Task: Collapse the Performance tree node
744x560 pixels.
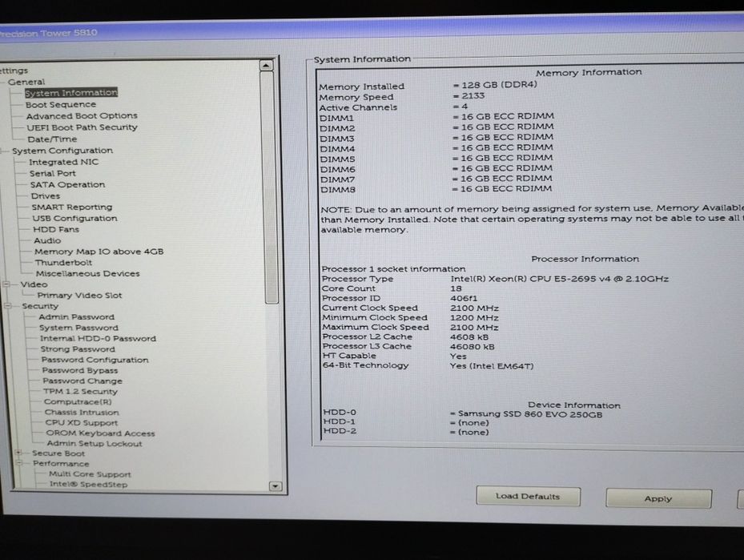Action: coord(20,464)
